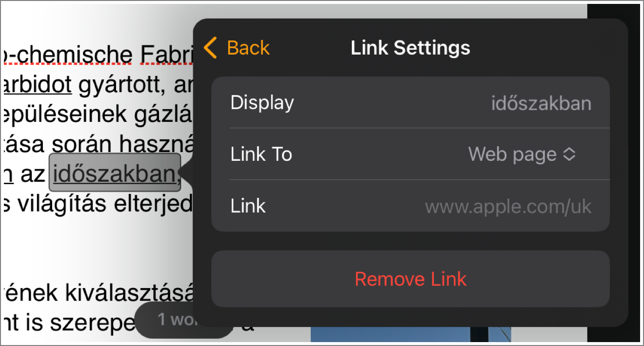Click the underlined word arbidot
The image size is (644, 346).
click(x=38, y=85)
